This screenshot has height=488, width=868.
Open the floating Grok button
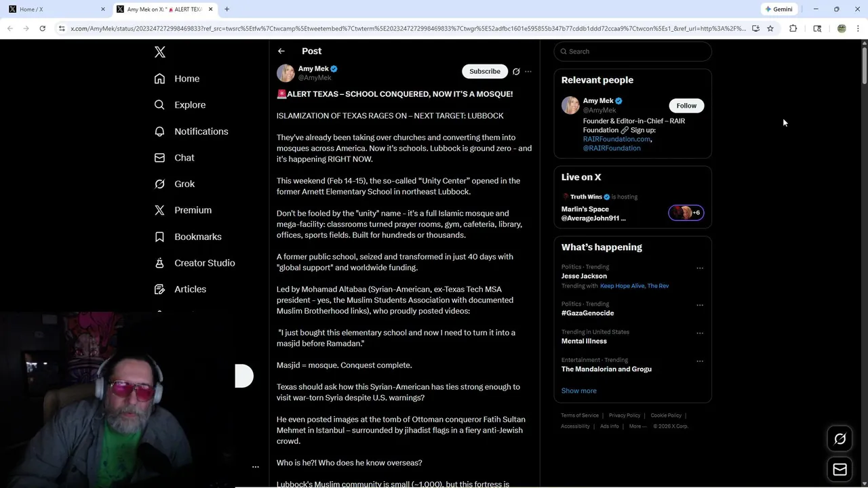840,439
